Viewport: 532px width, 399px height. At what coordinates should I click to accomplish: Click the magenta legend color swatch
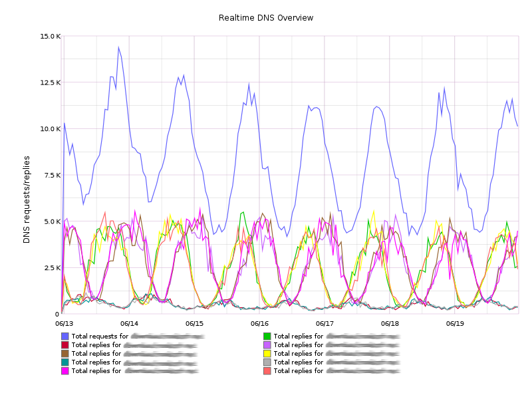pos(65,371)
